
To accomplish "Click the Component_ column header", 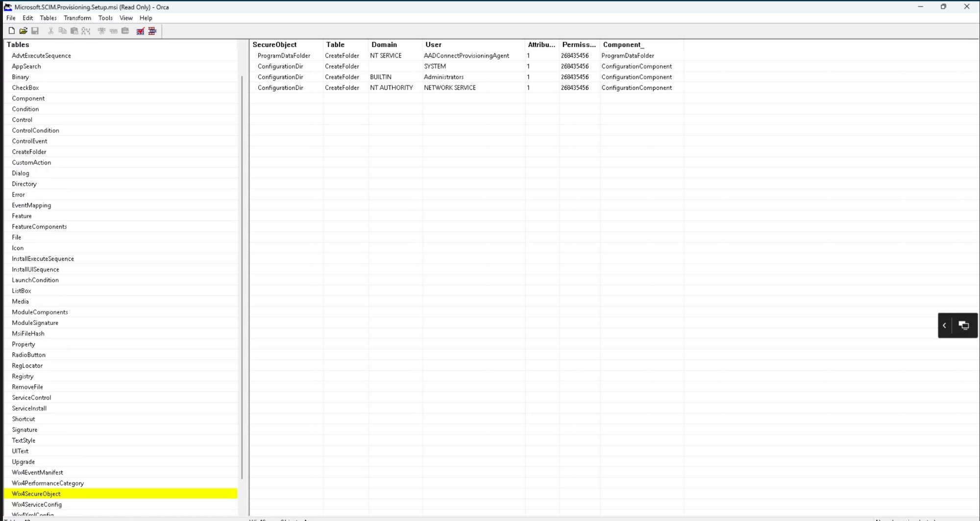I will point(642,45).
